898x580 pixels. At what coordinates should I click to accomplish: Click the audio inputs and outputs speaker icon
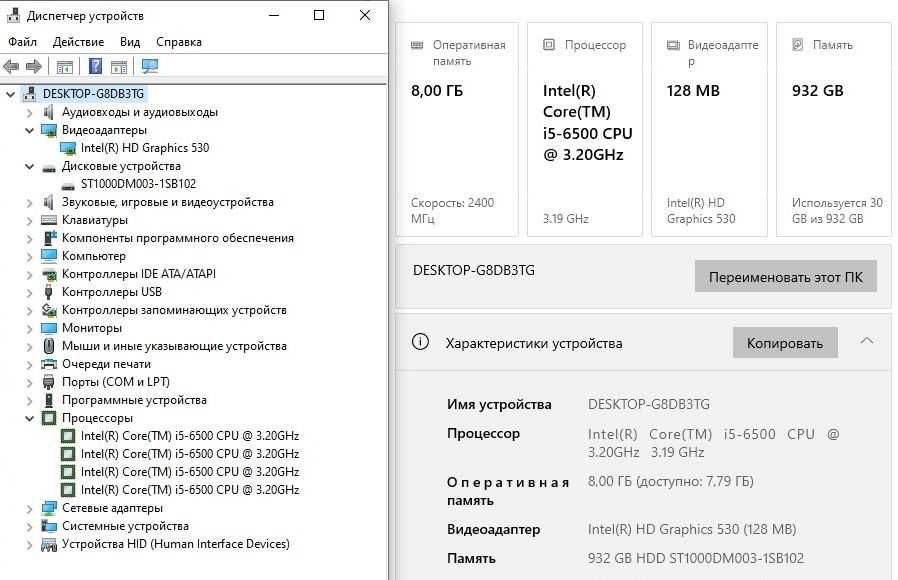(49, 112)
